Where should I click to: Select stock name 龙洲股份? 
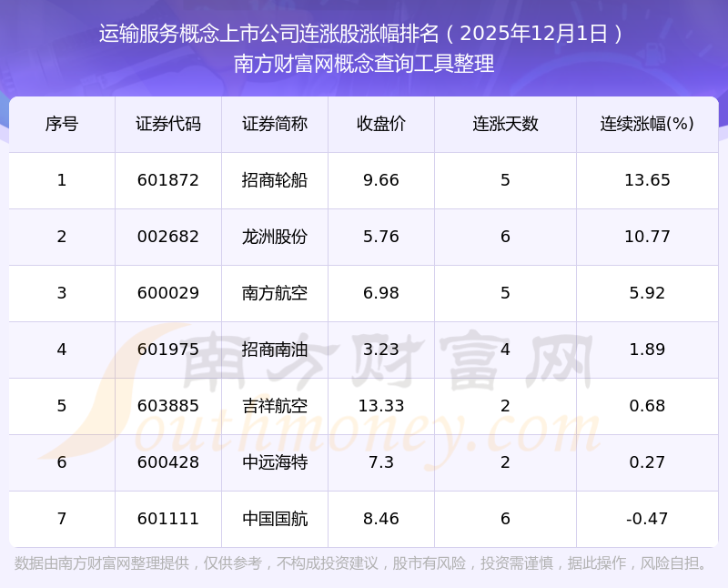[x=275, y=237]
